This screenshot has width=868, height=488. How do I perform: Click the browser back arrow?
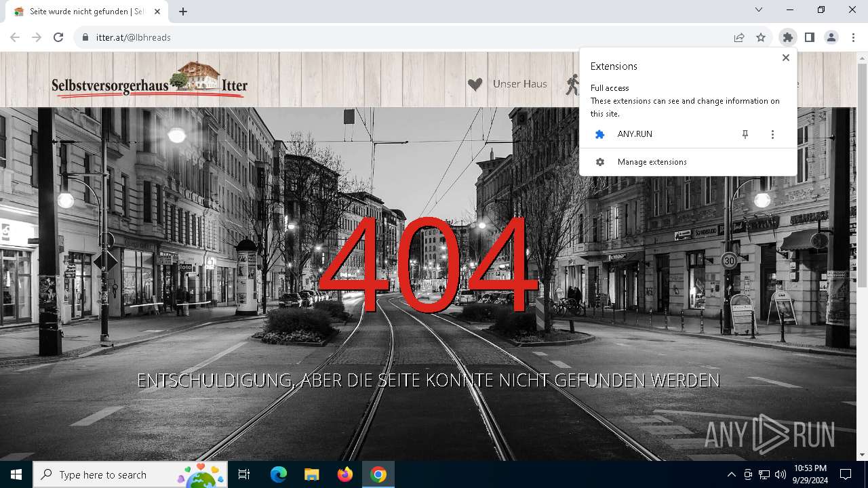click(15, 37)
